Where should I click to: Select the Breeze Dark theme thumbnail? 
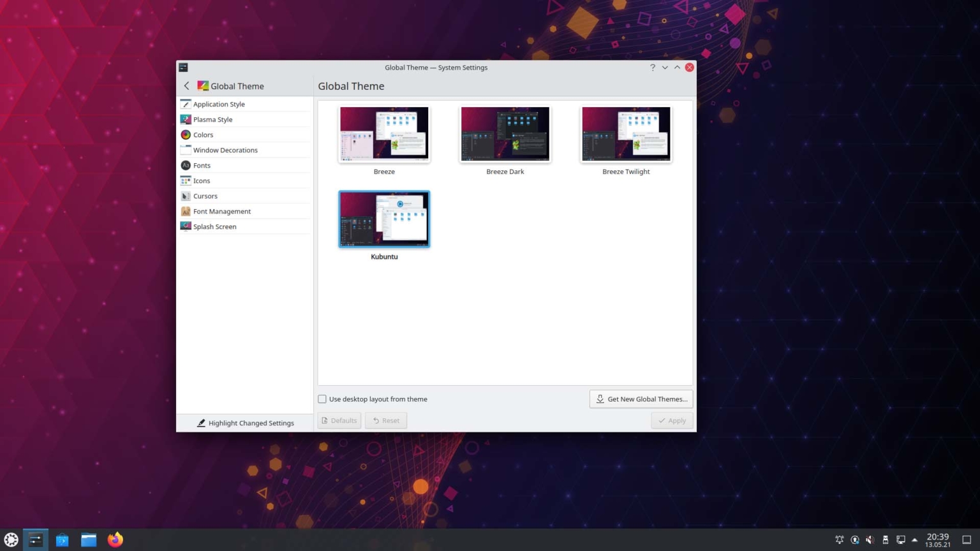505,134
